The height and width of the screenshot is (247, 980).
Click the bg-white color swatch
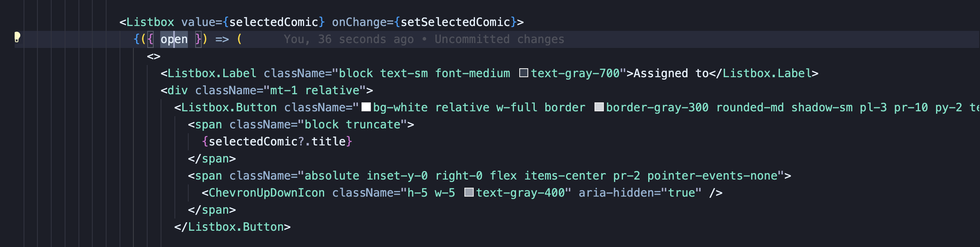(x=366, y=107)
